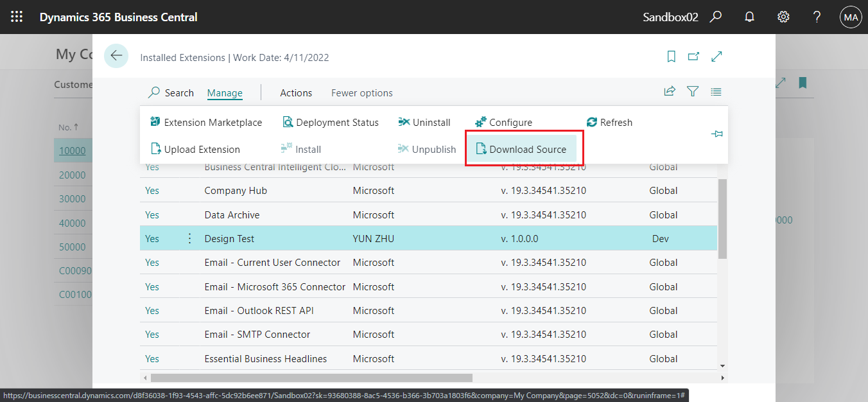
Task: Open the app launcher grid icon
Action: point(17,17)
